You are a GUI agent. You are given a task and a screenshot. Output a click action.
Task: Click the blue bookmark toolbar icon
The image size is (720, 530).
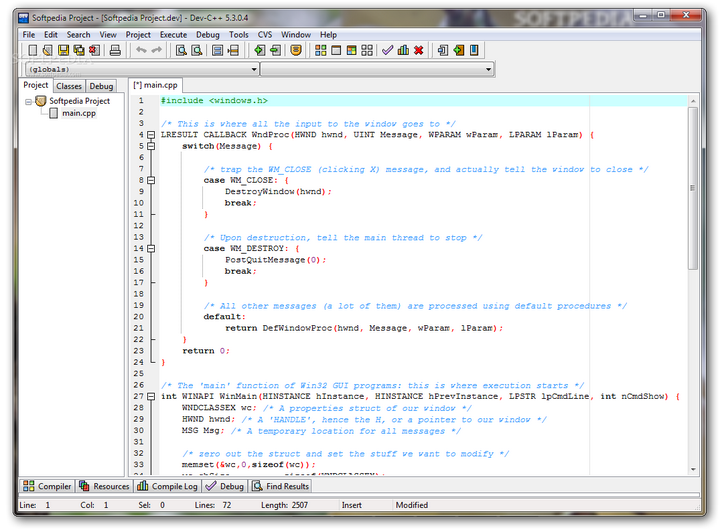[474, 50]
